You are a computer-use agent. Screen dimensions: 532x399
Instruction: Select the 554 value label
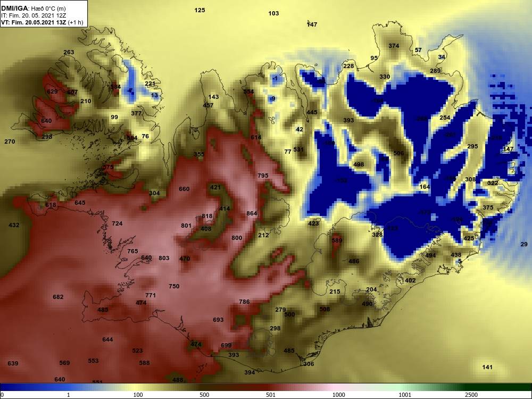(248, 92)
